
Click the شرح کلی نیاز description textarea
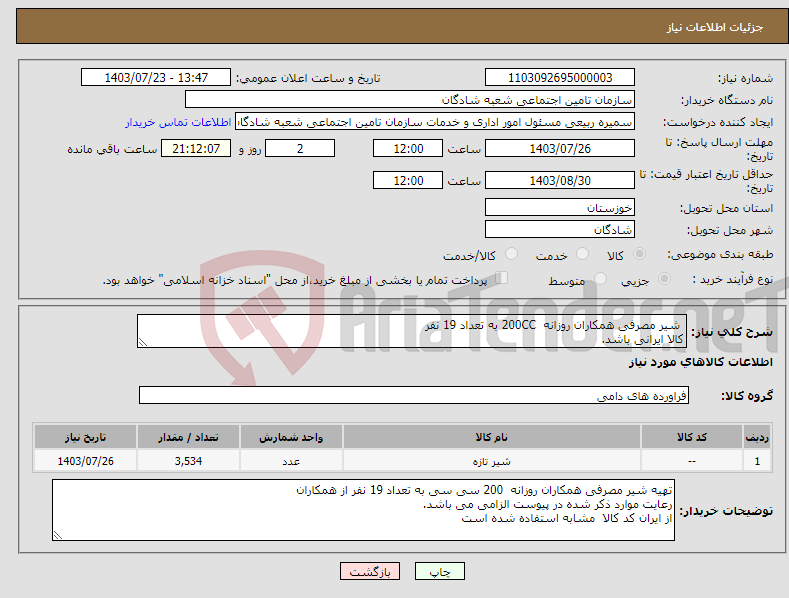tap(412, 331)
